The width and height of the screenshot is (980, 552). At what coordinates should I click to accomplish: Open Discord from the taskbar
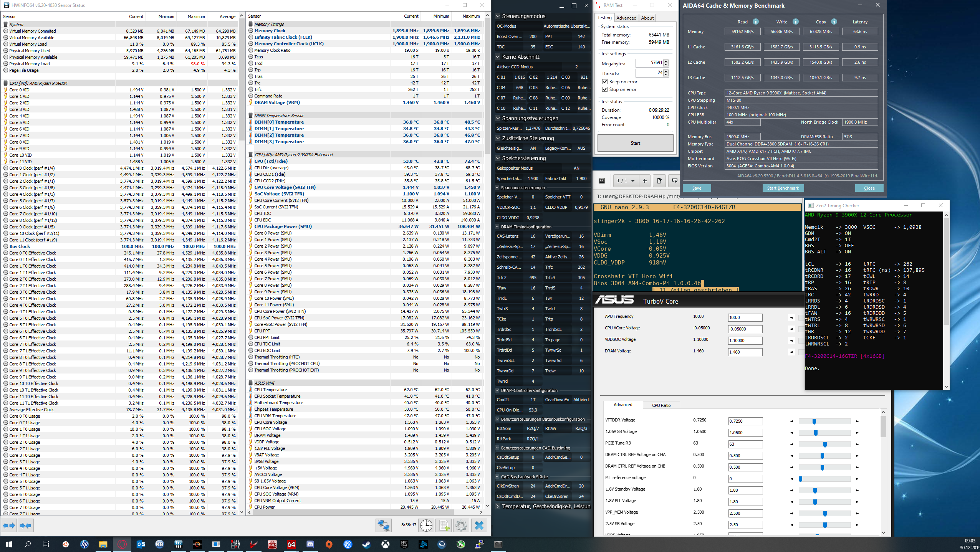[310, 544]
